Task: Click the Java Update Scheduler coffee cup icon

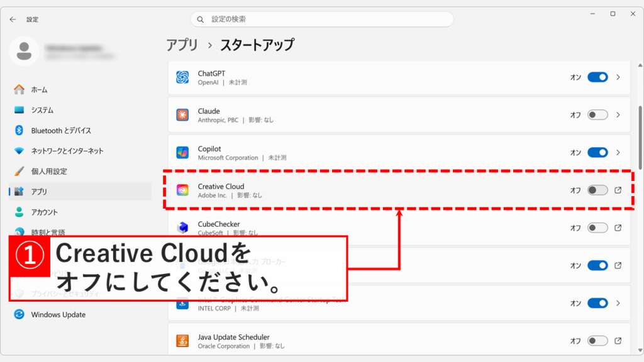Action: 184,341
